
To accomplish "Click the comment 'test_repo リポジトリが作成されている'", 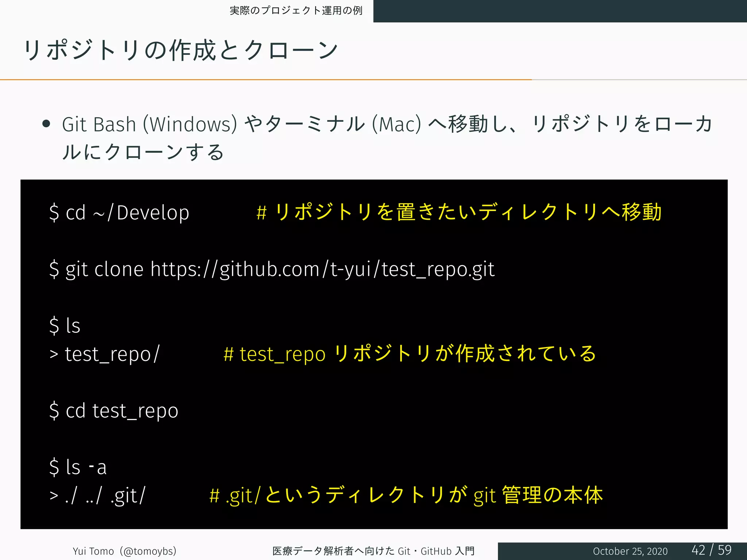I will tap(410, 354).
